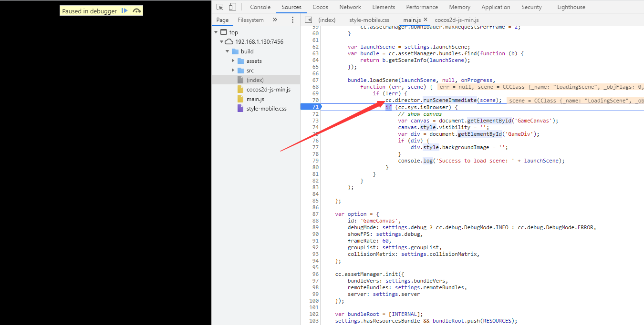The height and width of the screenshot is (325, 644).
Task: Open main.js in navigator tree
Action: 255,99
